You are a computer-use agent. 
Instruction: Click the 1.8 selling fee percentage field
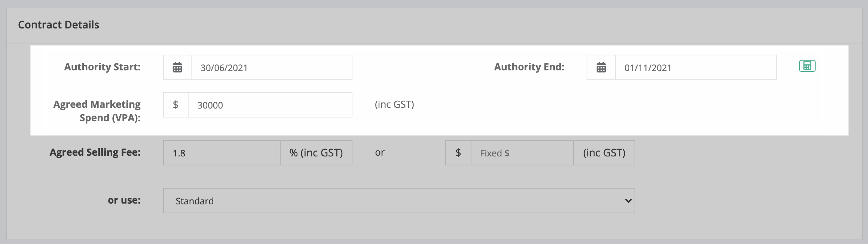(x=222, y=153)
